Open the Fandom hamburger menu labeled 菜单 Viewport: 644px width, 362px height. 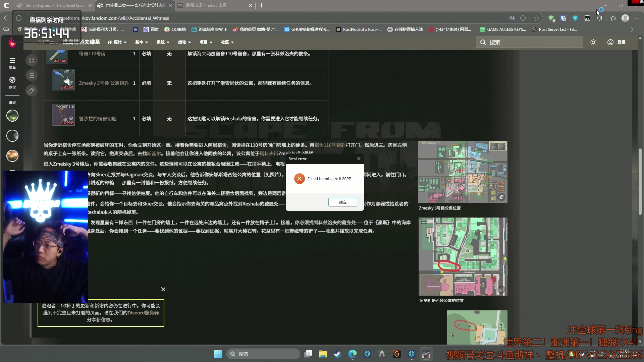point(12,62)
